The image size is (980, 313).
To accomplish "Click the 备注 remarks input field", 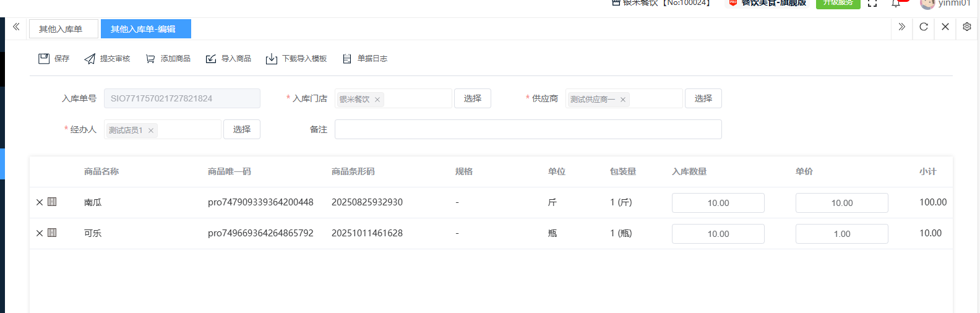I will tap(528, 129).
